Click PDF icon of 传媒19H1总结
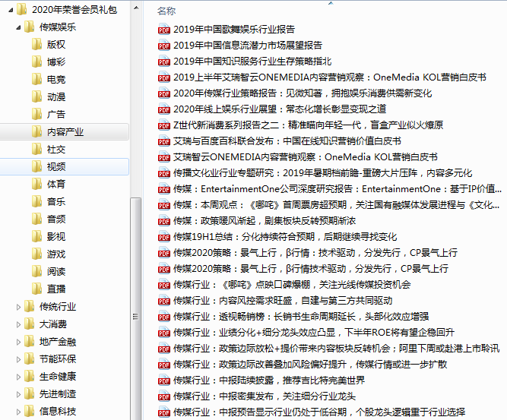 pos(164,236)
